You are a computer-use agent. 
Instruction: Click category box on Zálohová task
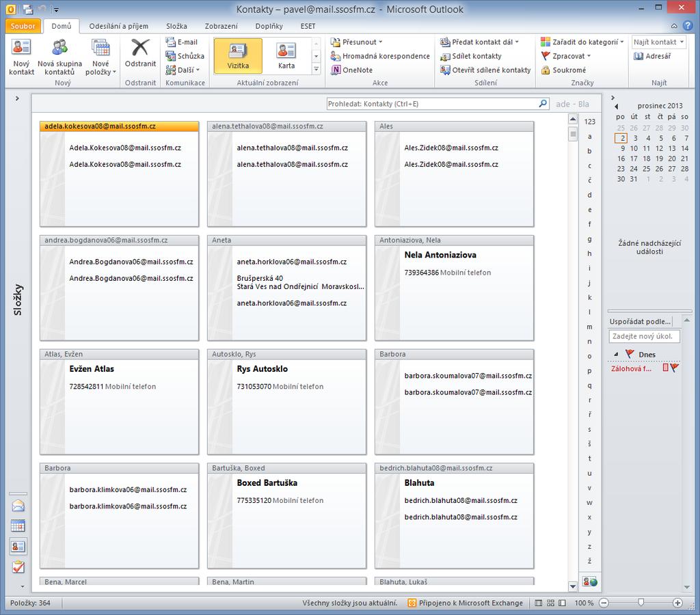[665, 368]
